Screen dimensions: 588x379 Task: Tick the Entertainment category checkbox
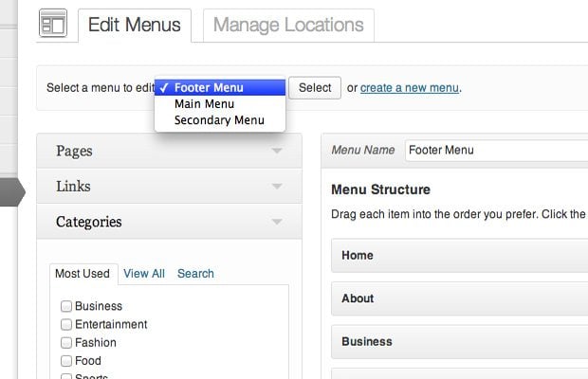[x=66, y=324]
